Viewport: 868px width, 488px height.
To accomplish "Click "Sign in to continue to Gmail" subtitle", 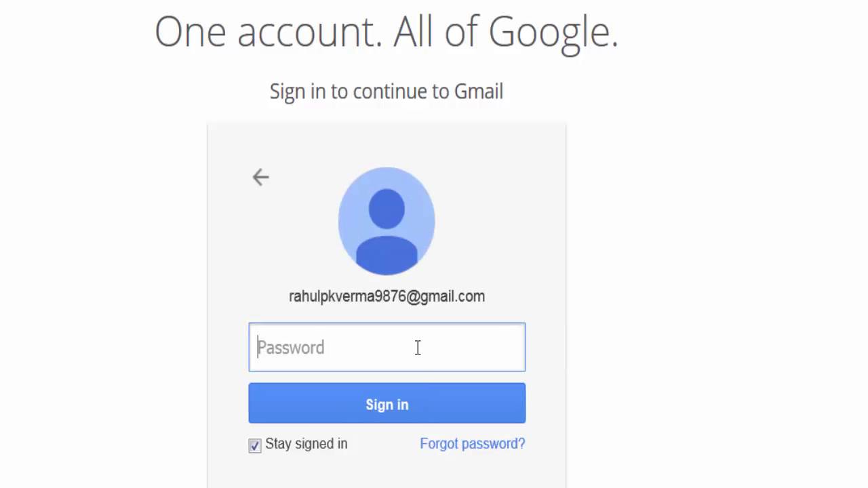I will pos(387,91).
